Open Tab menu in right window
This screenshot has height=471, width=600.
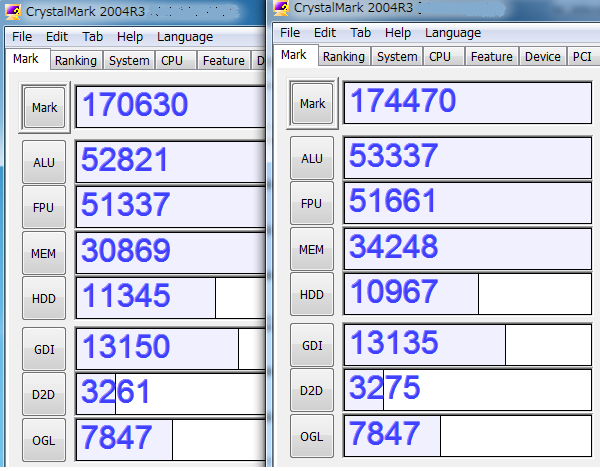pos(360,33)
